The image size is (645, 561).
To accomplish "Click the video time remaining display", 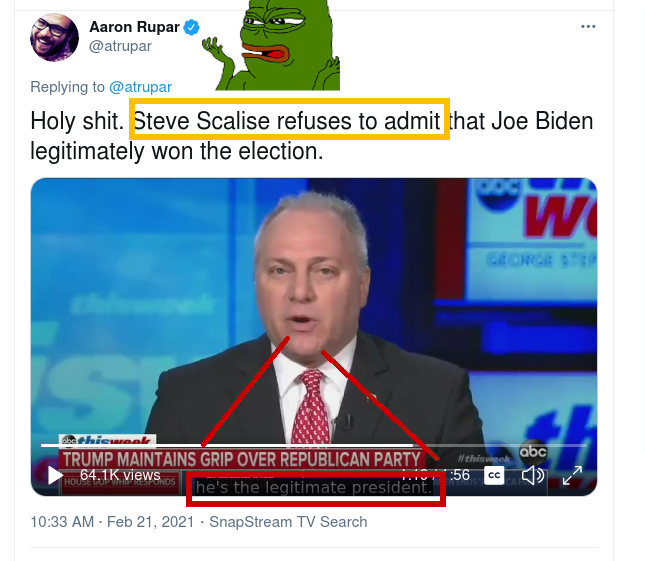I will click(x=435, y=475).
